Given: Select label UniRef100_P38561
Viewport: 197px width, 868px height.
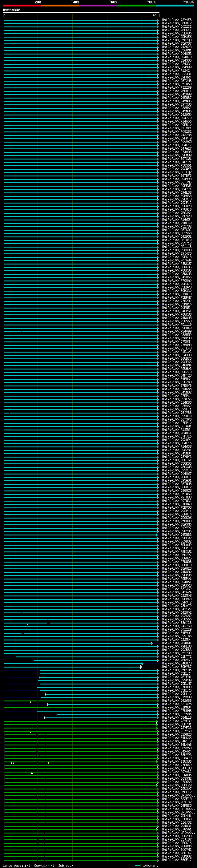Looking at the screenshot, I should point(177,165).
